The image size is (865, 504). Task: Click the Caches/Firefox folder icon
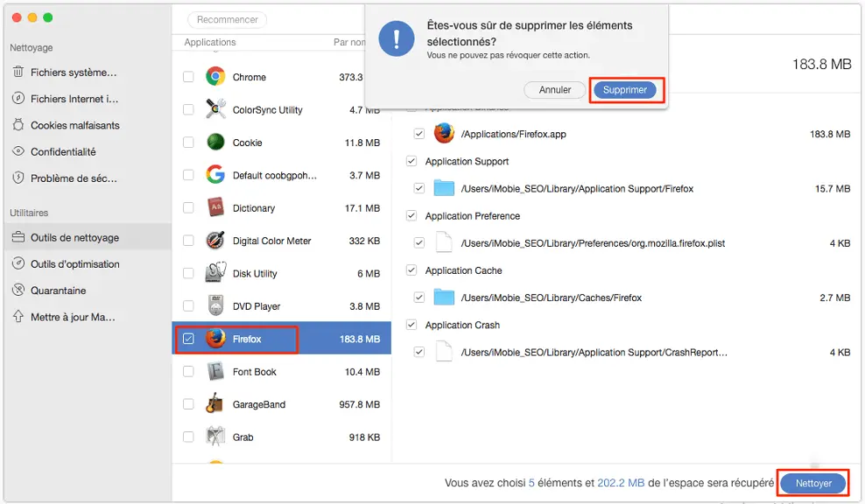pyautogui.click(x=444, y=297)
